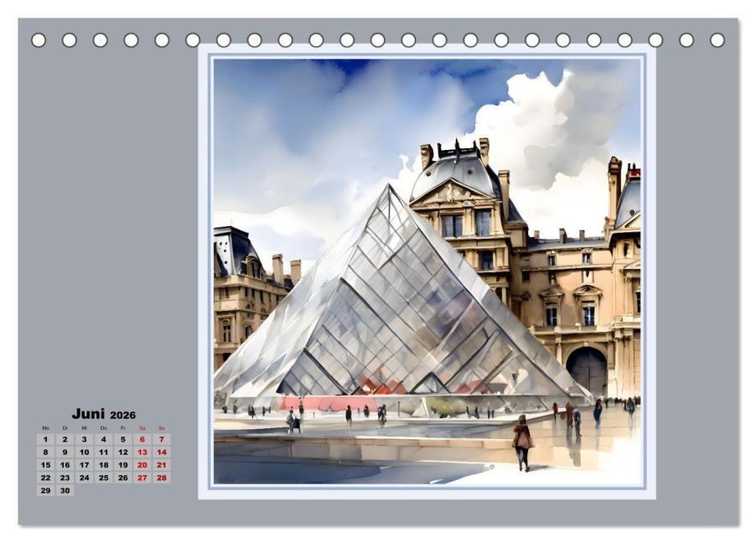
Task: Select day 2 in the June calendar
Action: pyautogui.click(x=65, y=439)
